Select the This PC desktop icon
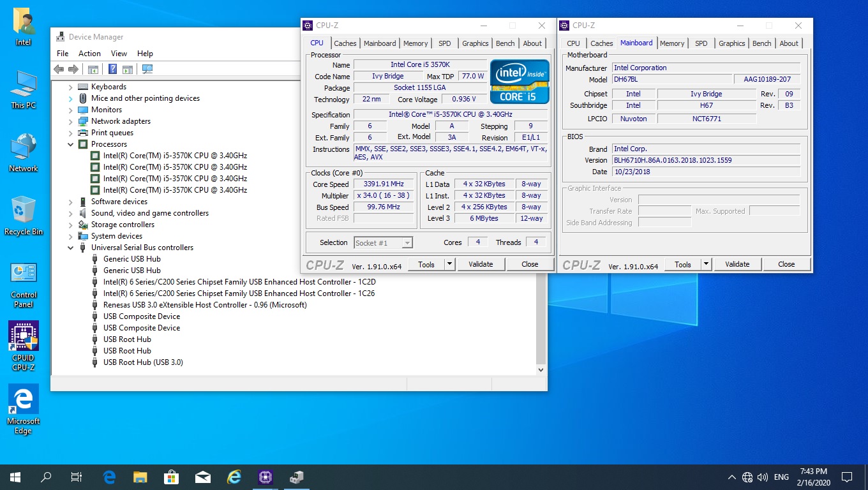The height and width of the screenshot is (490, 868). tap(24, 89)
